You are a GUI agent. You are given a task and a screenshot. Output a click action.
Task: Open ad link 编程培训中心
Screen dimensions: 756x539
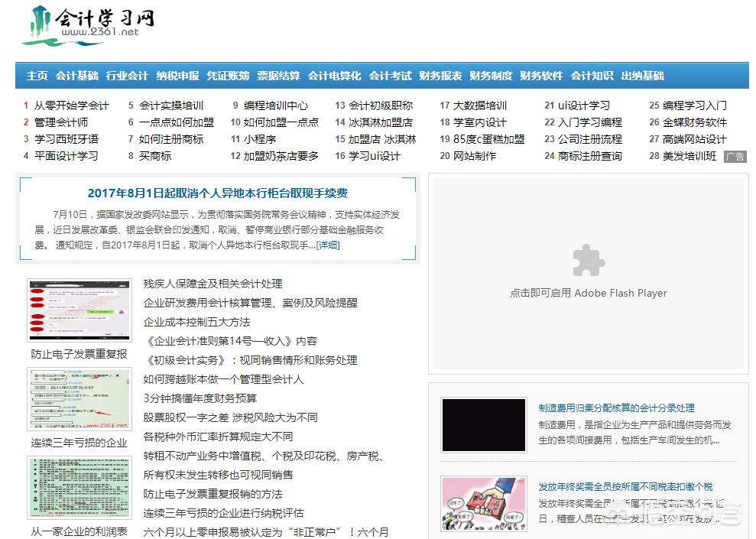[276, 106]
